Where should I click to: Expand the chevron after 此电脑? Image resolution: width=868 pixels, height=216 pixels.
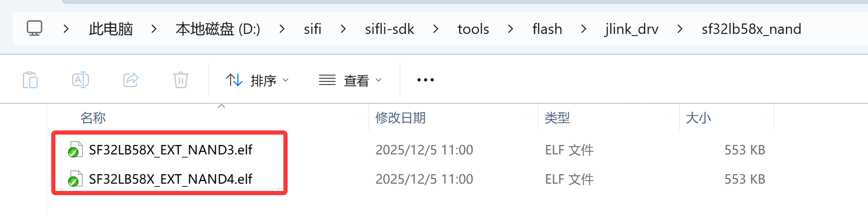(x=154, y=29)
